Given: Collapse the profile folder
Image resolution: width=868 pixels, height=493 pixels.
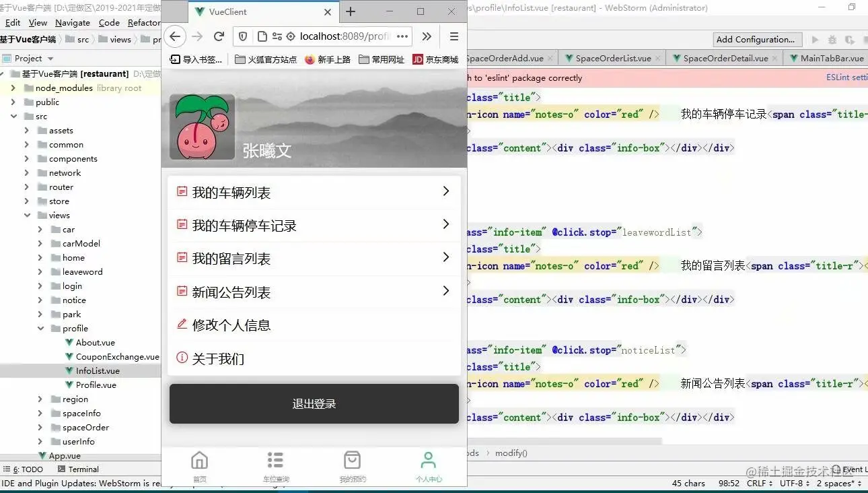Looking at the screenshot, I should pos(40,329).
